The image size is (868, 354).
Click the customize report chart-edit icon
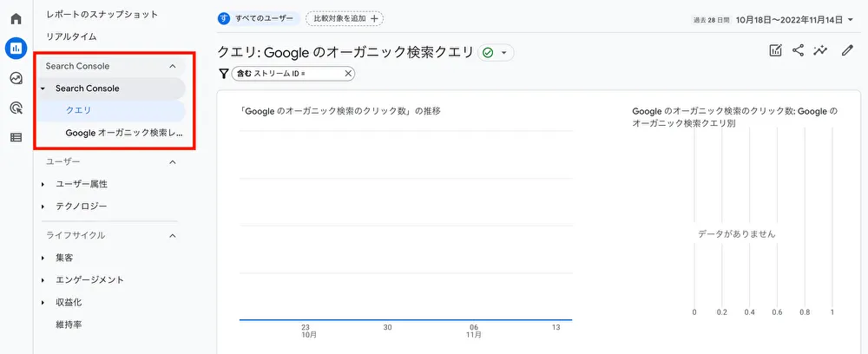coord(775,50)
